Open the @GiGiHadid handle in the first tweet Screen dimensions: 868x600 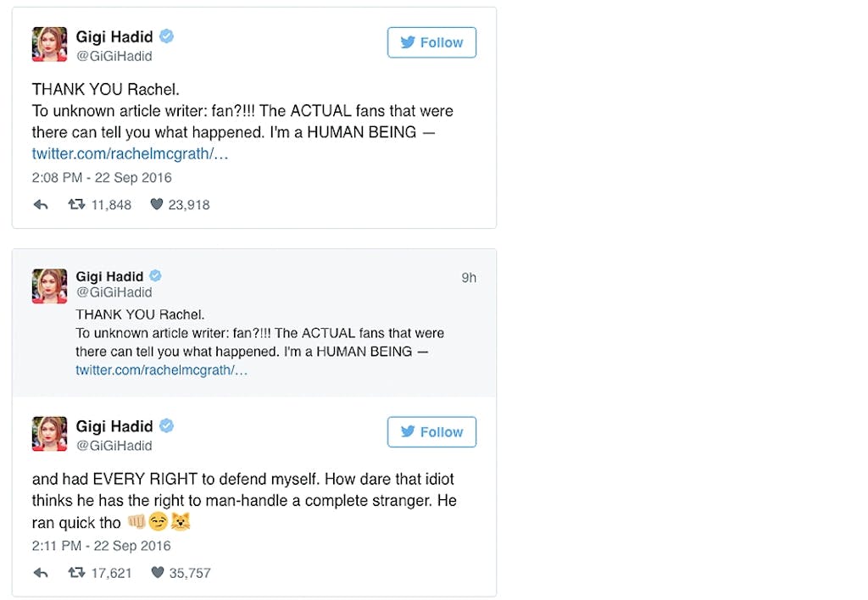pyautogui.click(x=114, y=56)
